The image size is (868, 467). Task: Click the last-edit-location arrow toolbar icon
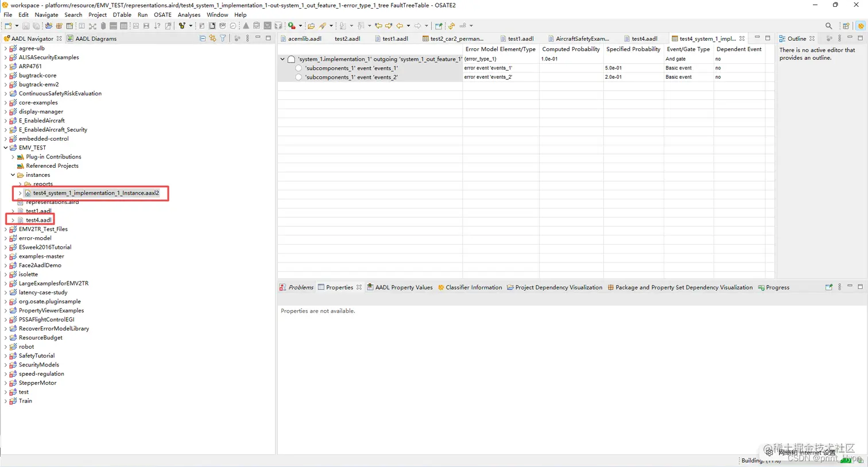point(378,26)
